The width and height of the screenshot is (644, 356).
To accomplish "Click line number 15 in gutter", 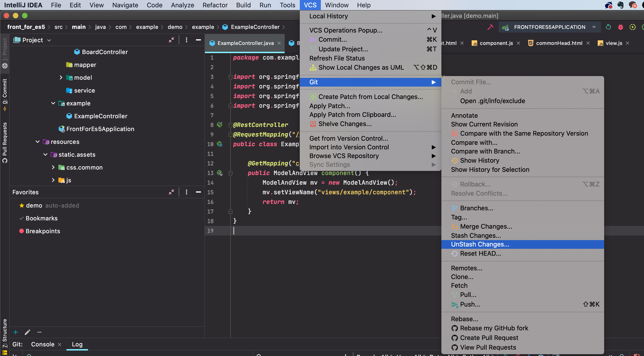I will (210, 192).
